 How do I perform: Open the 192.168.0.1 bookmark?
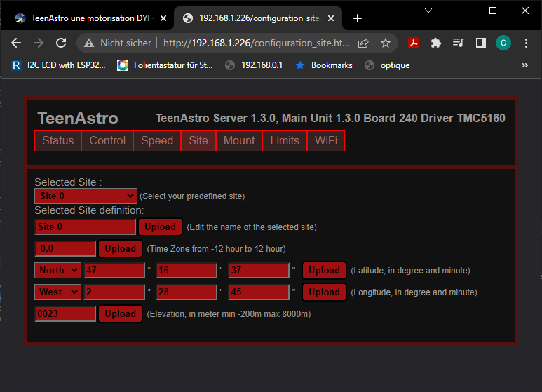tap(254, 65)
